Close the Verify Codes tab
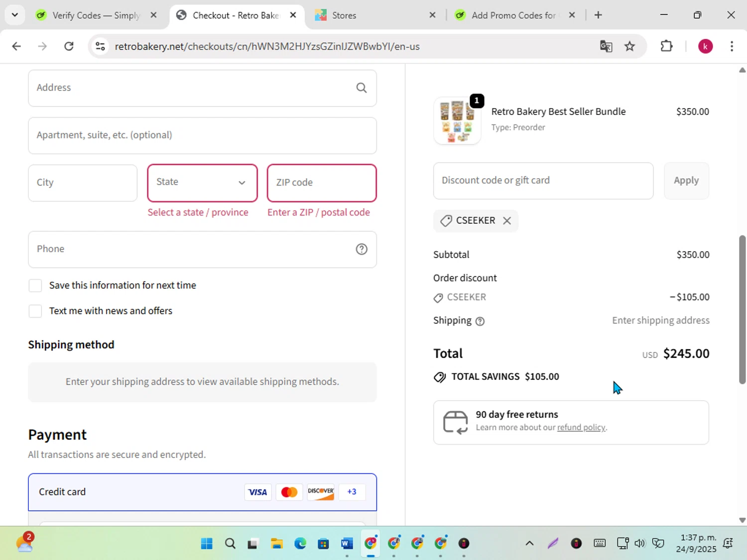 coord(153,15)
